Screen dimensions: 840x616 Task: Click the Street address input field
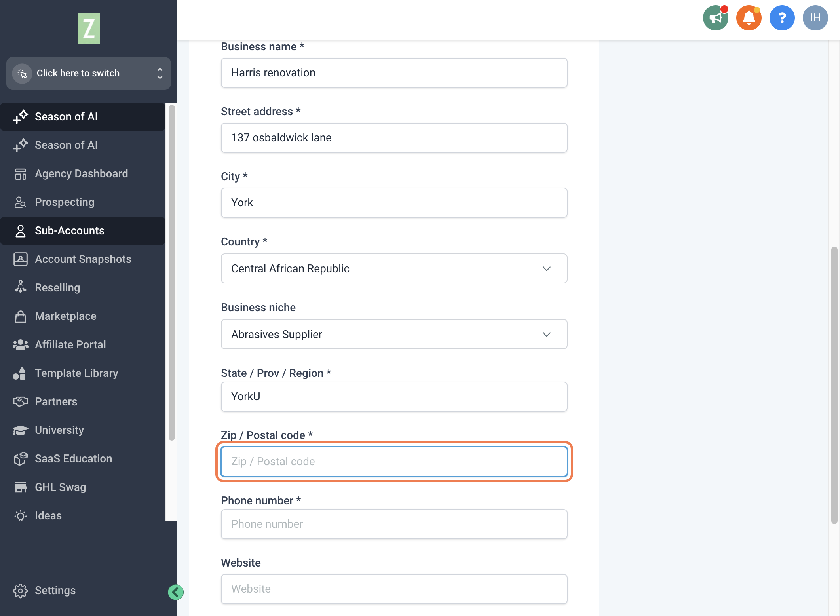394,138
